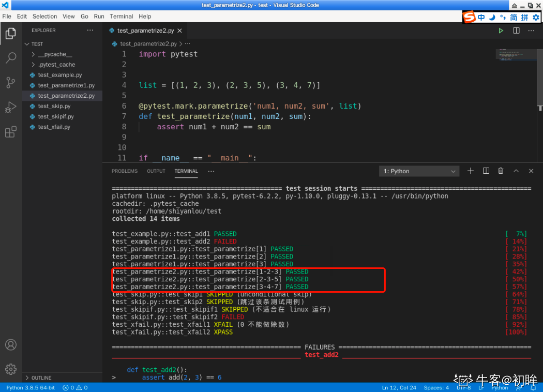This screenshot has width=543, height=392.
Task: Close the test_parametrize2.py editor tab
Action: [180, 31]
